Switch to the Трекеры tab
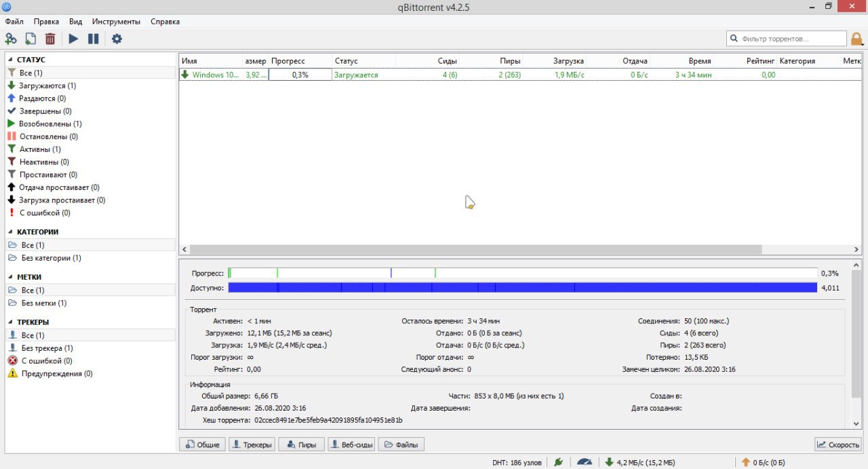 (252, 445)
